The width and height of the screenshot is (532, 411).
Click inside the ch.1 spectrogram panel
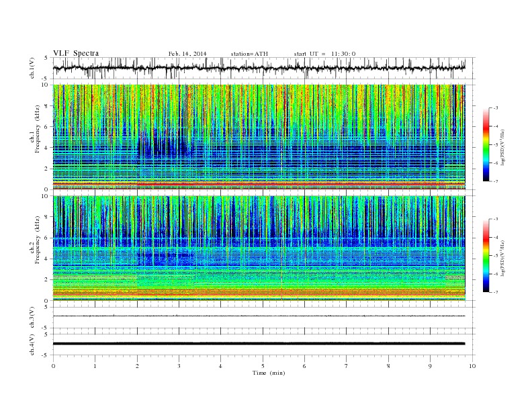[259, 137]
